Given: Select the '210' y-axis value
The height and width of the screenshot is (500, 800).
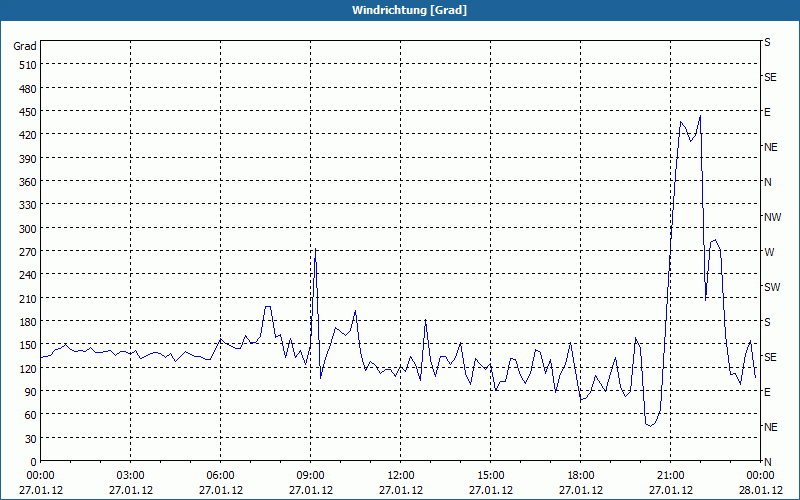Looking at the screenshot, I should [x=28, y=298].
